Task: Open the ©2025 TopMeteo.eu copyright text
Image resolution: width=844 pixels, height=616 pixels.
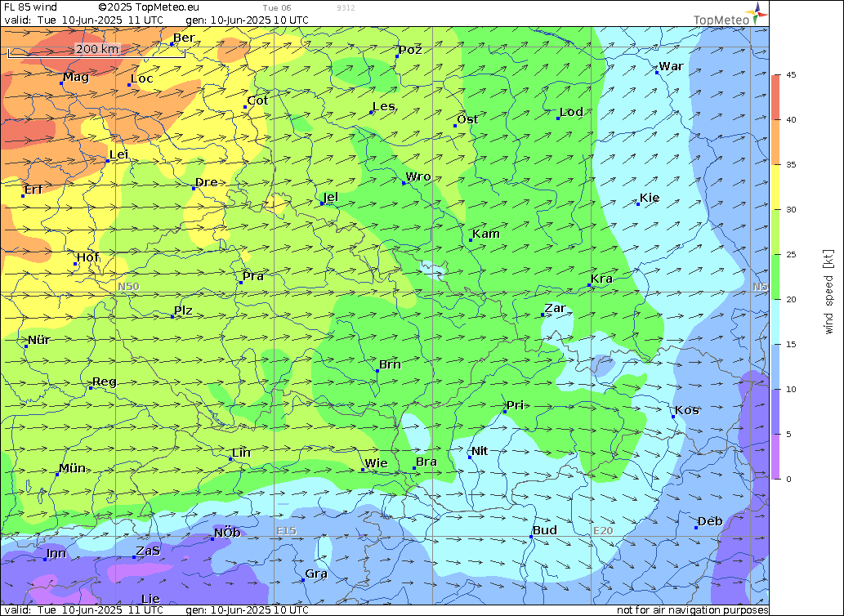Action: tap(149, 7)
